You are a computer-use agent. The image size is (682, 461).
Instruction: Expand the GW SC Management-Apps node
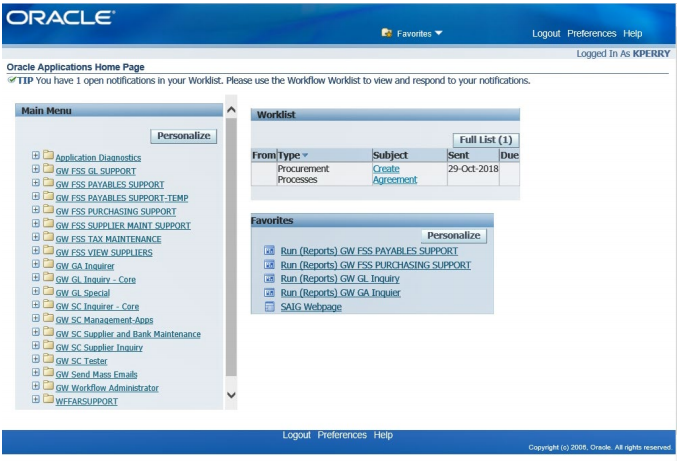tap(36, 318)
